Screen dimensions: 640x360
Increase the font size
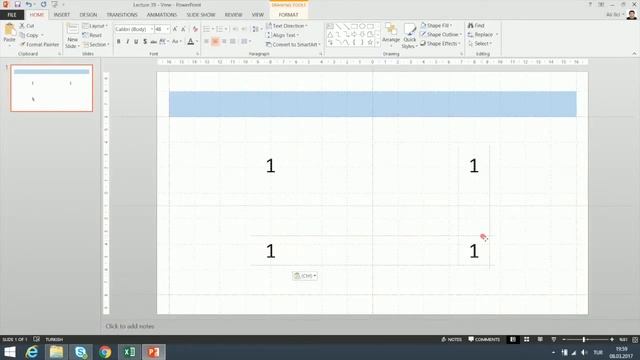coord(175,29)
